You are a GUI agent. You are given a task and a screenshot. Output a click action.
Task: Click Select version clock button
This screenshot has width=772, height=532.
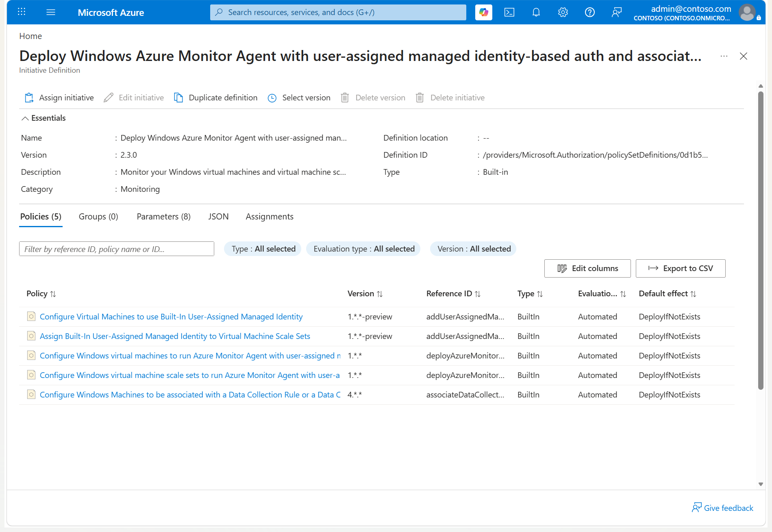299,98
